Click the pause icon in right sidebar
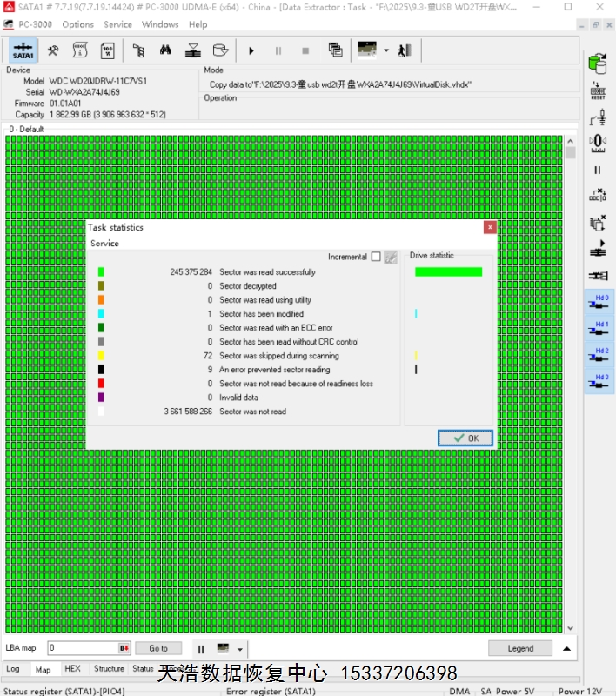616x696 pixels. [598, 171]
